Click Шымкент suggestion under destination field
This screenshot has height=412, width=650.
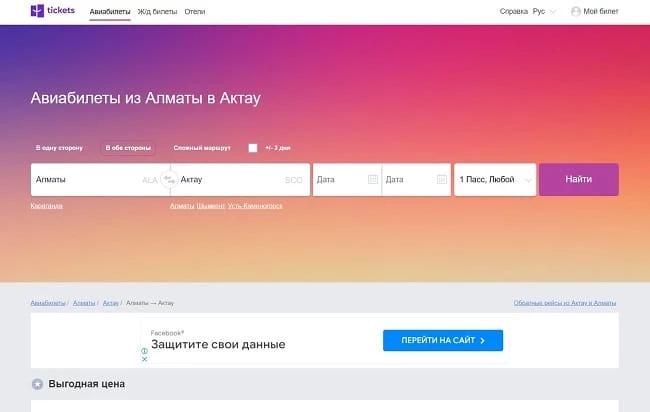(x=211, y=206)
